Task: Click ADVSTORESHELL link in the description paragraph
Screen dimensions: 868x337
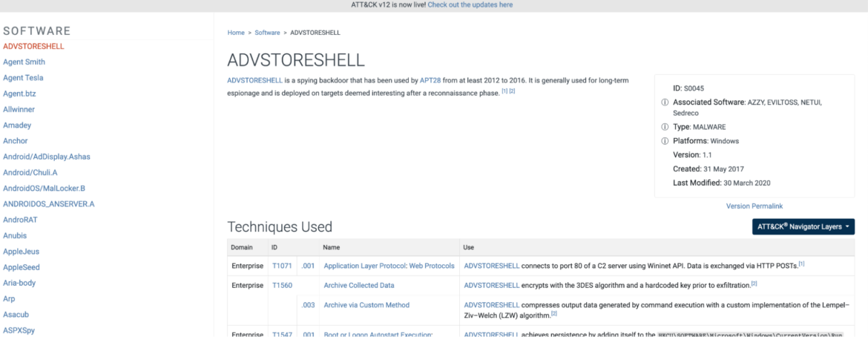Action: point(255,80)
